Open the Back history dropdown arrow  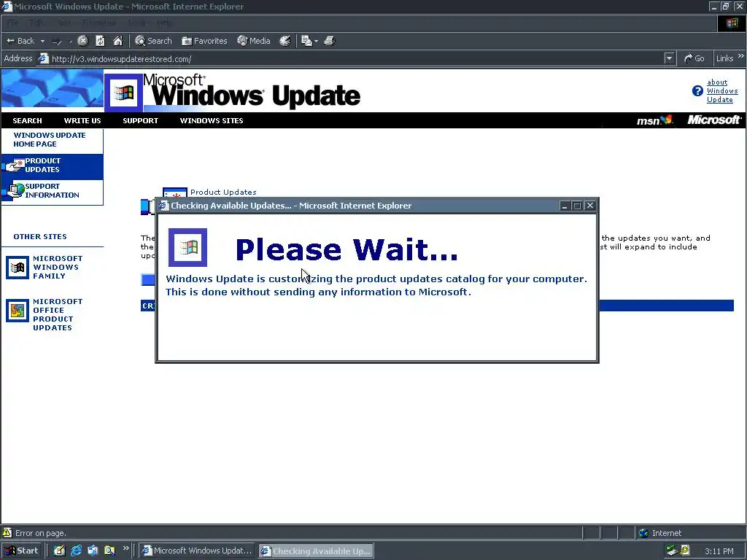click(42, 41)
